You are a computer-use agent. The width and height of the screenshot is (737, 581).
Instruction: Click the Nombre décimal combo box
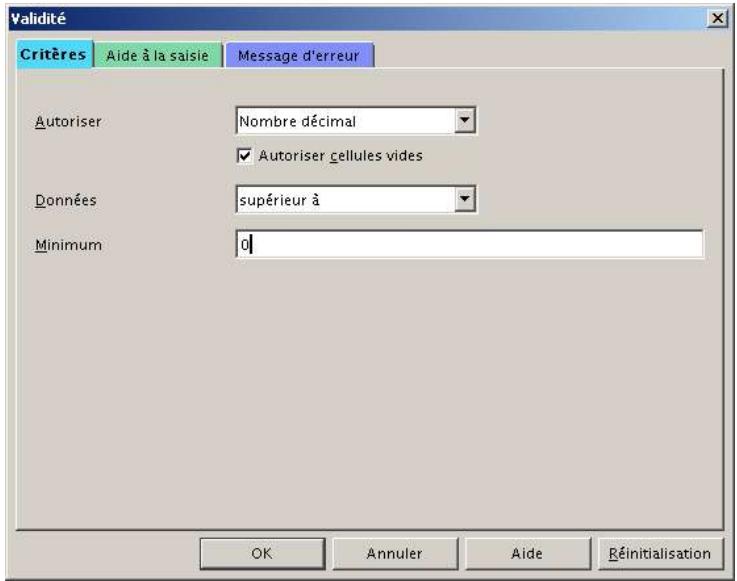(x=356, y=121)
